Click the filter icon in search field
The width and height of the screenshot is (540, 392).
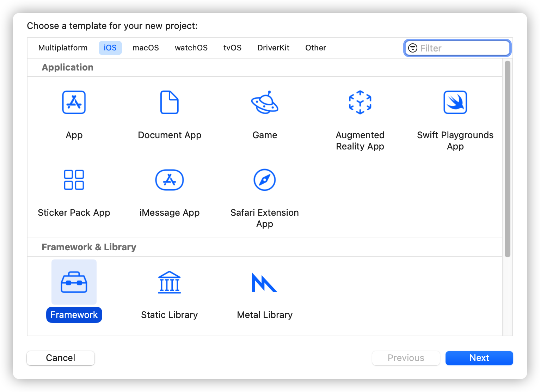pos(412,48)
